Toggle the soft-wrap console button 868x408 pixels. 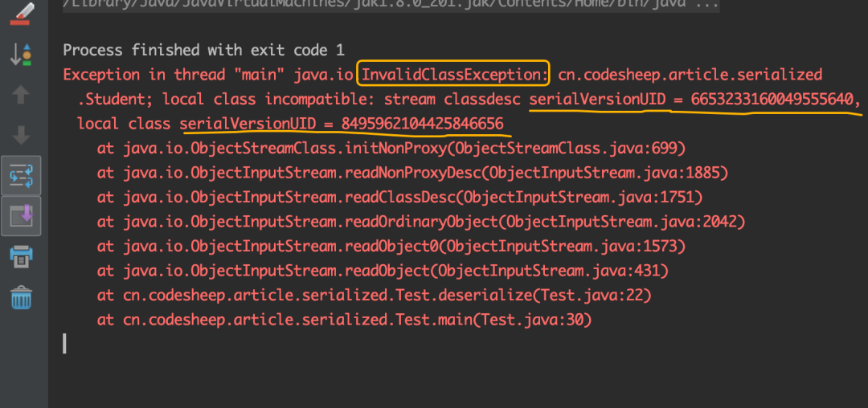click(x=21, y=175)
